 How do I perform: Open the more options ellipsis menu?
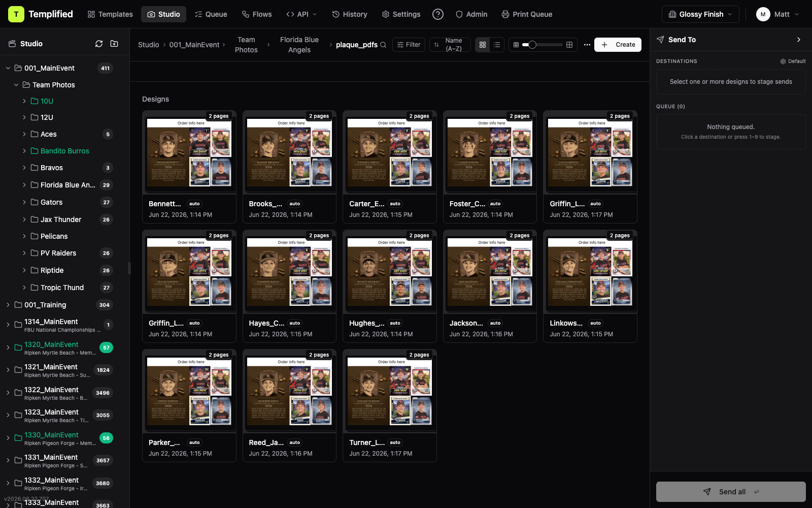tap(587, 45)
